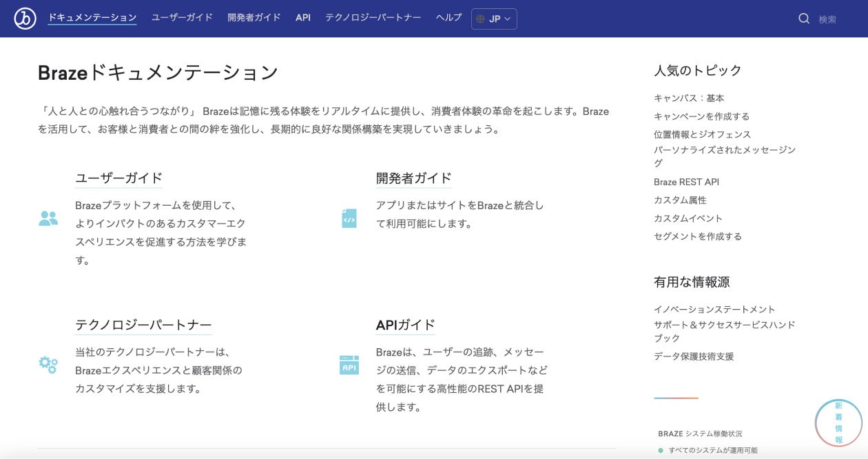This screenshot has width=868, height=459.
Task: Open ヘルプ in top navigation
Action: 449,18
